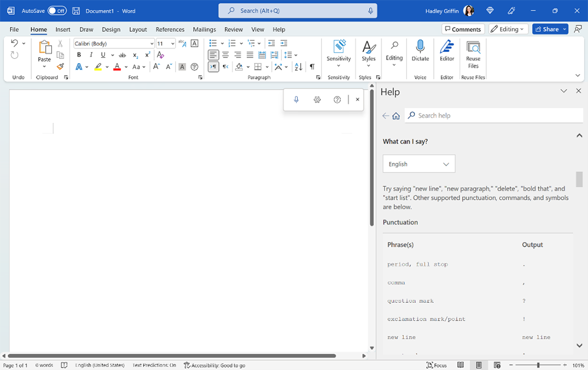Open the File menu
Screen dimensions: 588x370
[x=14, y=29]
